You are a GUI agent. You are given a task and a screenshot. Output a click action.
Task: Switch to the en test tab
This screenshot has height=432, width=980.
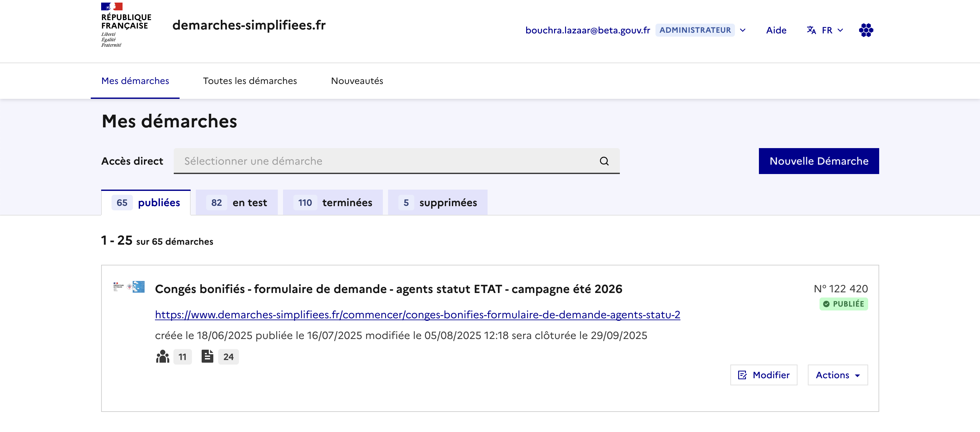click(237, 203)
